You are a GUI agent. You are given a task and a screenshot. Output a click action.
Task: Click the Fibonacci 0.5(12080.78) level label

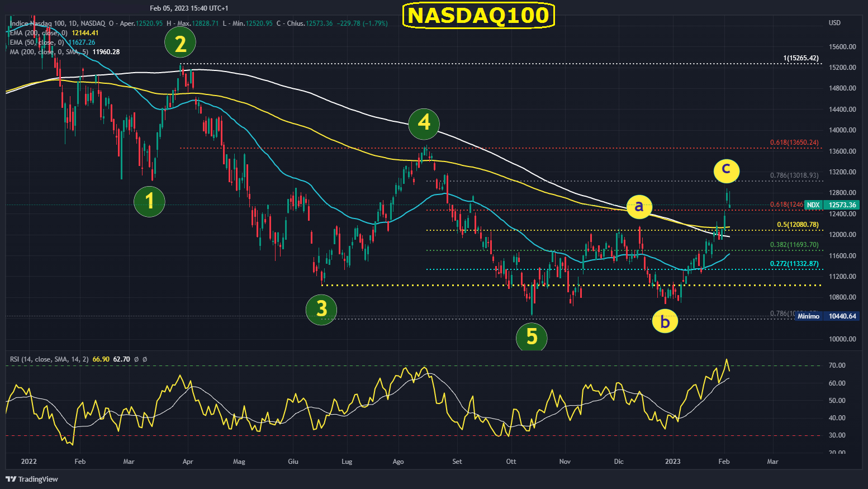798,225
